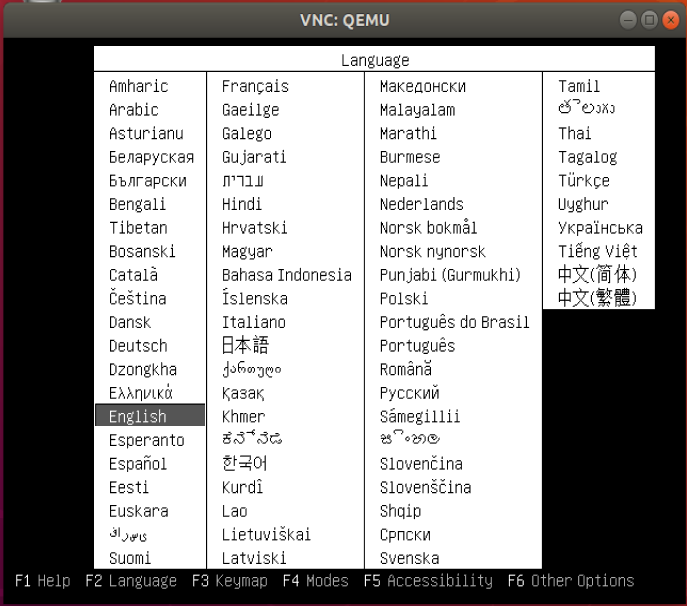Pick Asturianu language
Screen dimensions: 687x606
pyautogui.click(x=146, y=133)
